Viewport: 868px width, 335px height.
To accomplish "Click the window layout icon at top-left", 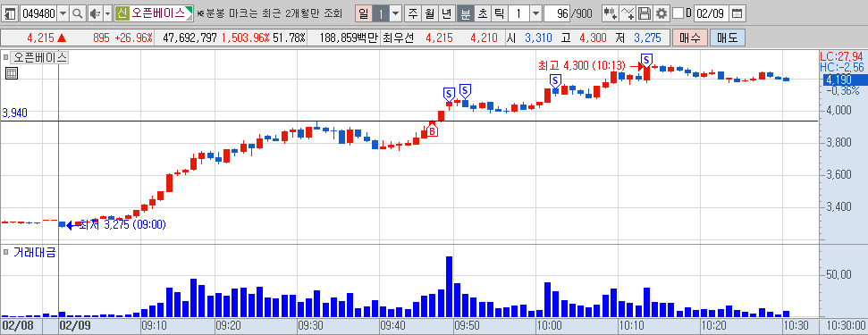I will click(11, 13).
